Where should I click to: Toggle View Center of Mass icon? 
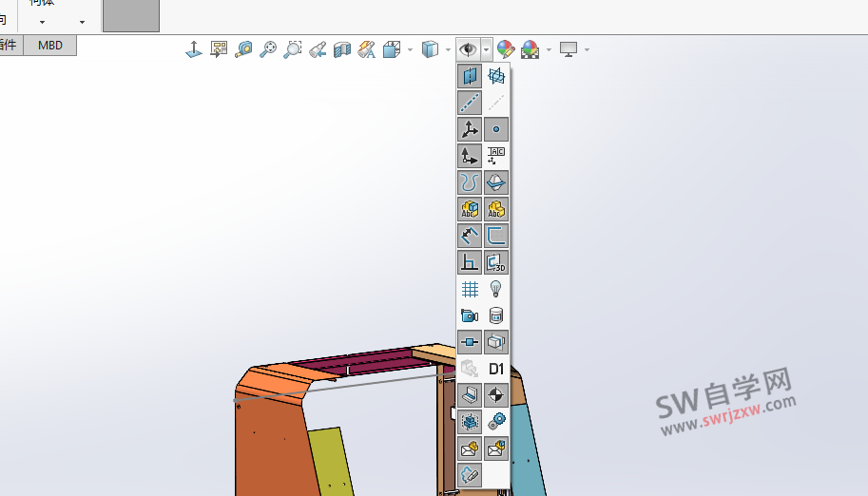(496, 394)
